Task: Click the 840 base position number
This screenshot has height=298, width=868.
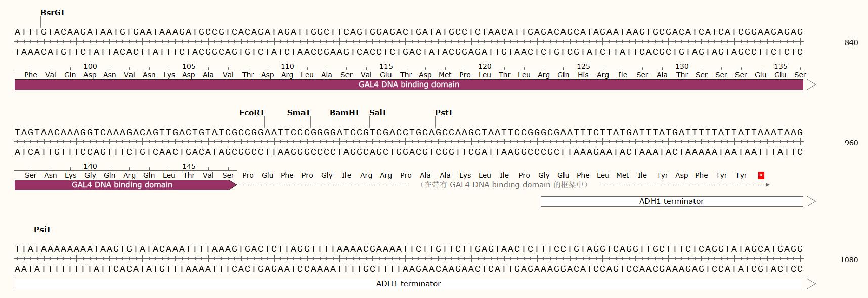Action: 851,42
